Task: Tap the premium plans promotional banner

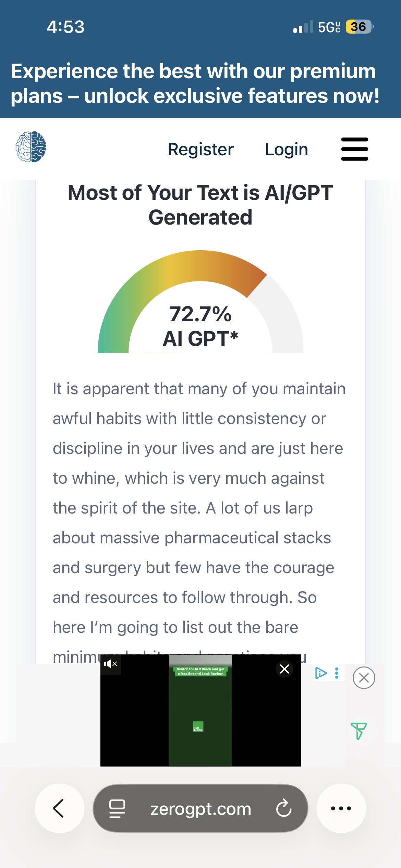Action: point(195,83)
